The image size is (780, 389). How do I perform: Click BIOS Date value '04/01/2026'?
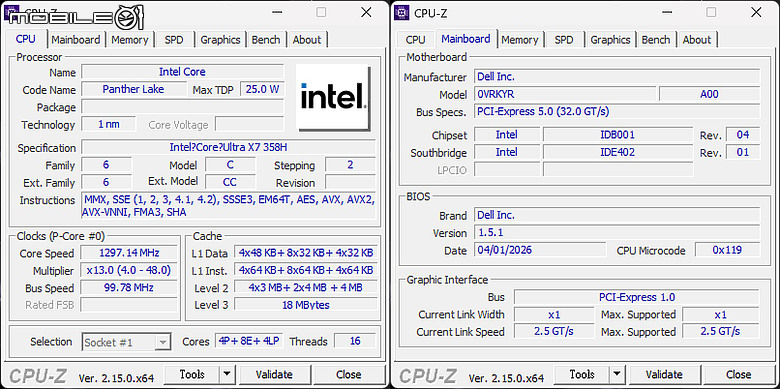[540, 250]
